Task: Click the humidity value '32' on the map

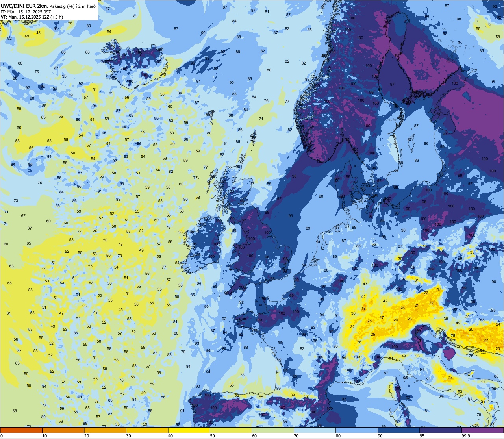Action: coord(352,327)
